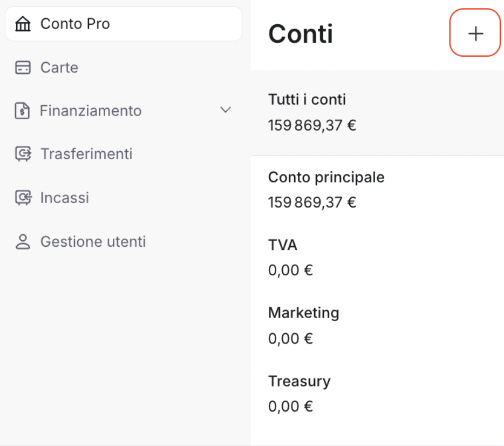Screen dimensions: 504x446
Task: Go to Trasferimenti page
Action: pyautogui.click(x=86, y=154)
